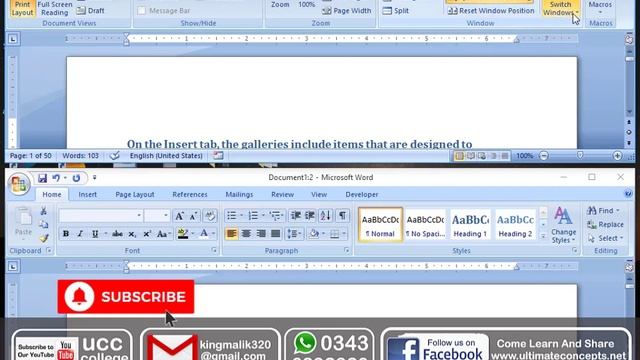The width and height of the screenshot is (640, 360).
Task: Open the Developer tab
Action: pyautogui.click(x=362, y=194)
